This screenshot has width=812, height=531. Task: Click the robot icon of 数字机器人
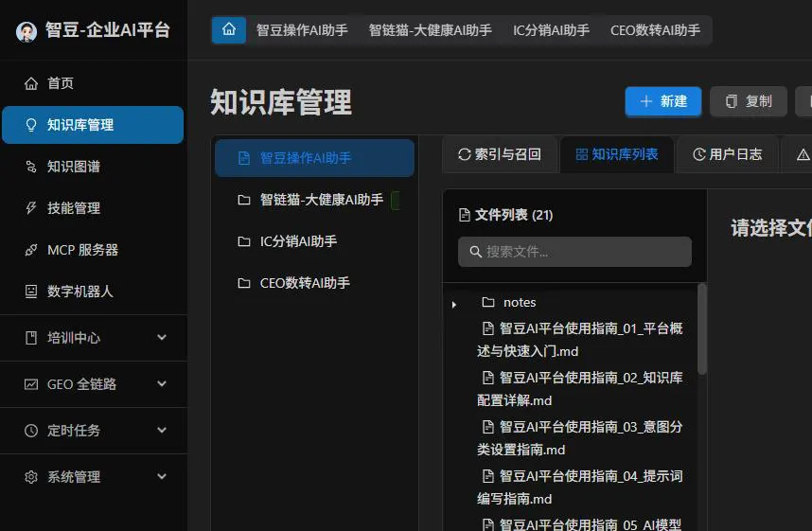(31, 292)
